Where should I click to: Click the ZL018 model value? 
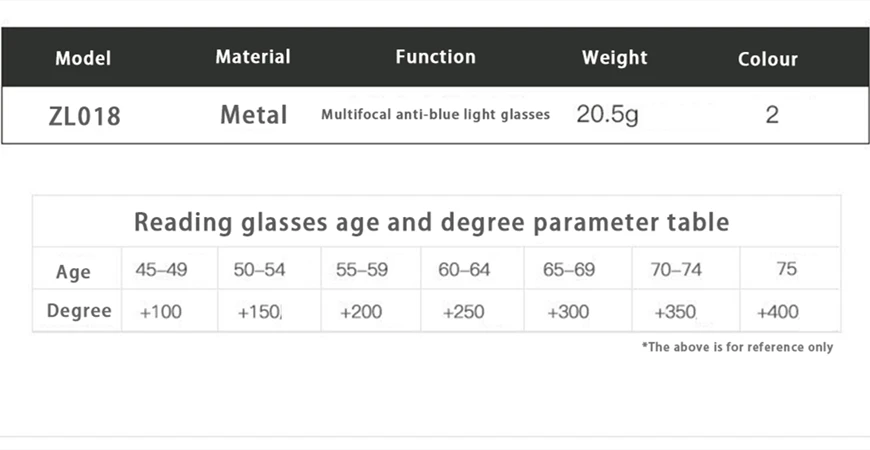coord(84,116)
